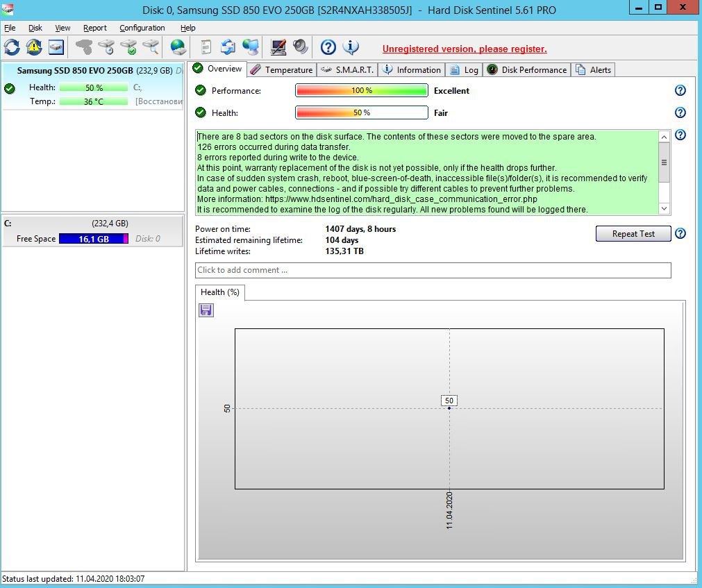Click the save graph floppy icon

tap(206, 310)
